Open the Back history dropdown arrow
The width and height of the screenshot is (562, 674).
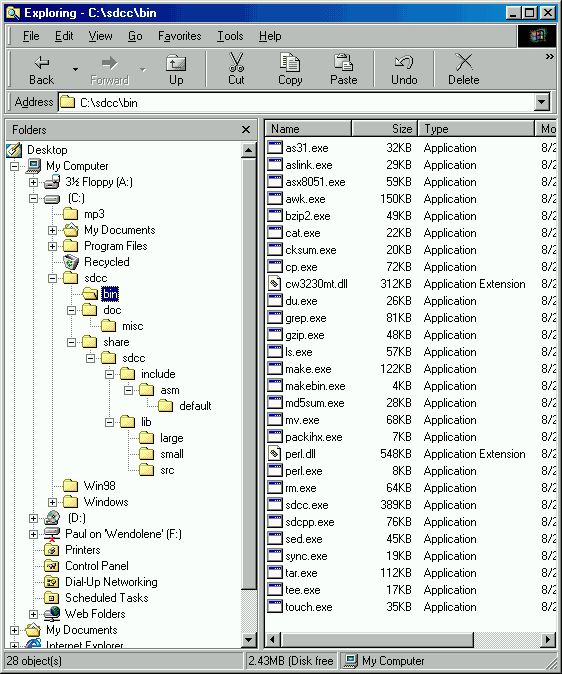pos(75,70)
